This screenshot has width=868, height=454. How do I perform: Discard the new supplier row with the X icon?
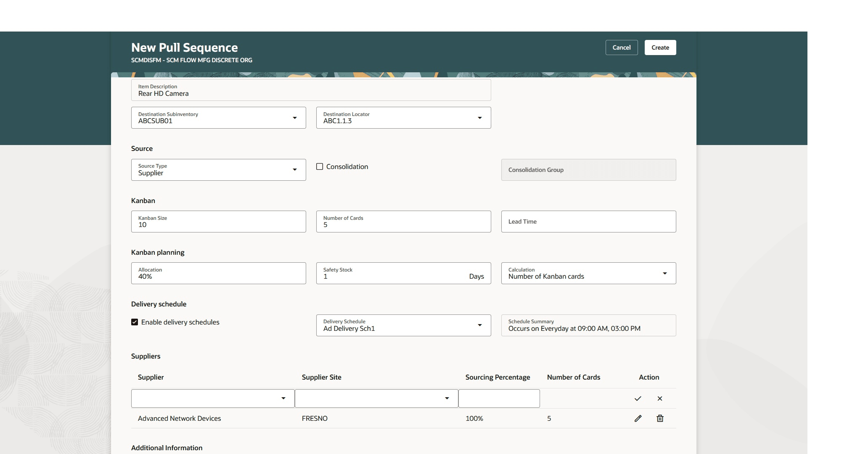click(x=660, y=399)
